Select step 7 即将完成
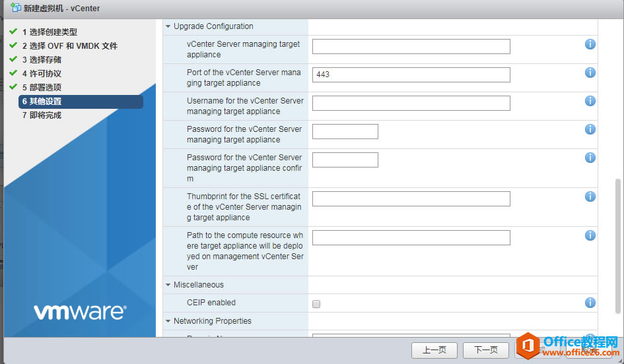624x364 pixels. point(42,115)
